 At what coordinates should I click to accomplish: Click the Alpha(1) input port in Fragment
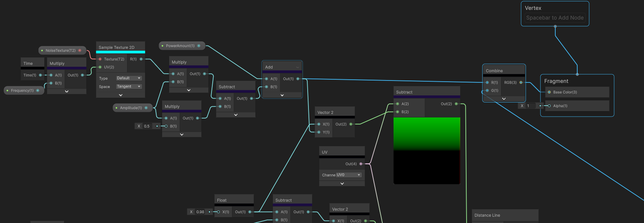[x=549, y=106]
